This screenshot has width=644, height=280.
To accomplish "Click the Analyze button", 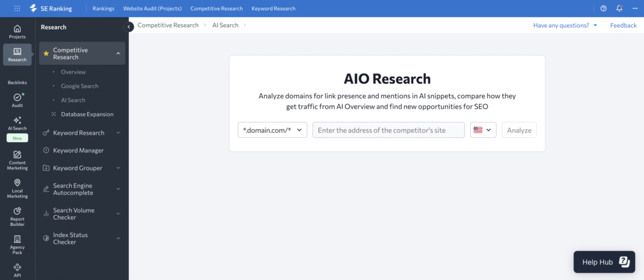I will click(x=519, y=130).
